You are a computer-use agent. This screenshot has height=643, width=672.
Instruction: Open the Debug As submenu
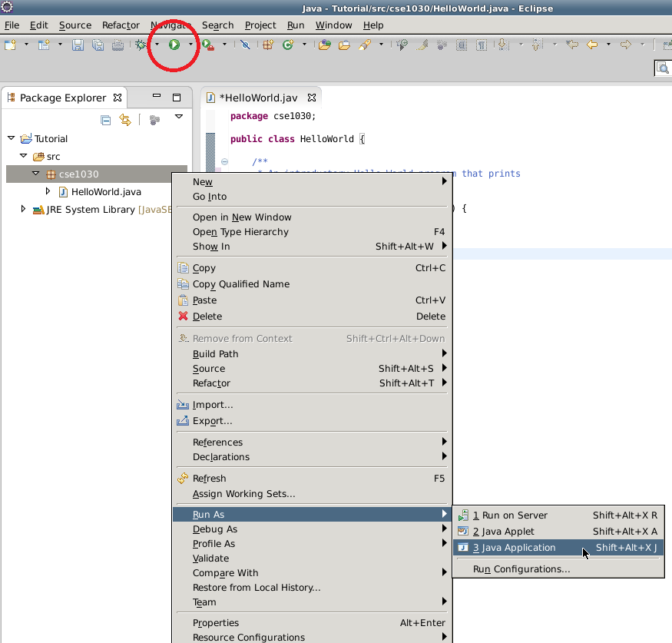pos(312,529)
